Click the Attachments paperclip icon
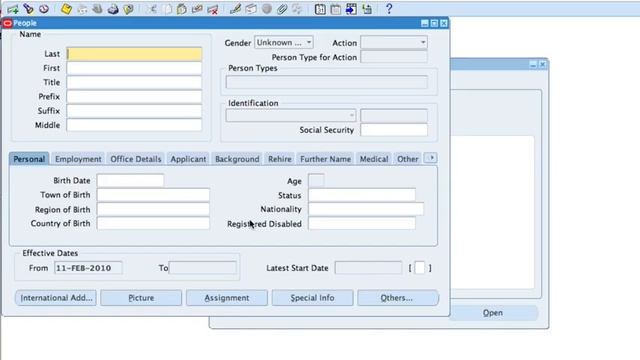Viewport: 640px width, 360px height. point(282,9)
